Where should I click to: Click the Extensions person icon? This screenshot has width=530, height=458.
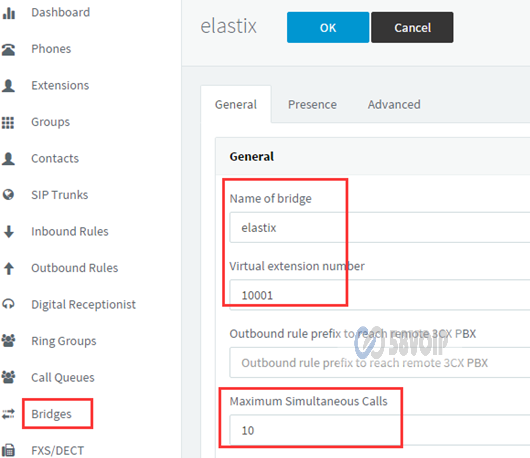(8, 86)
